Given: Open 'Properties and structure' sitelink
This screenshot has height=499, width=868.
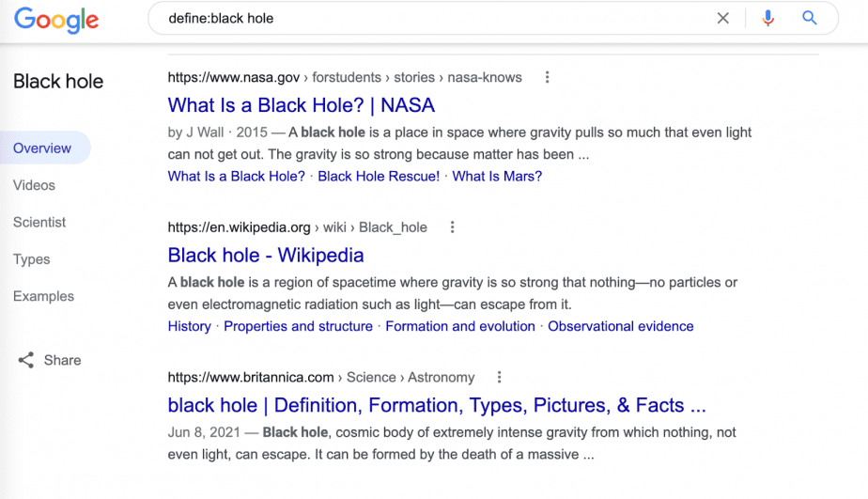Looking at the screenshot, I should 298,326.
